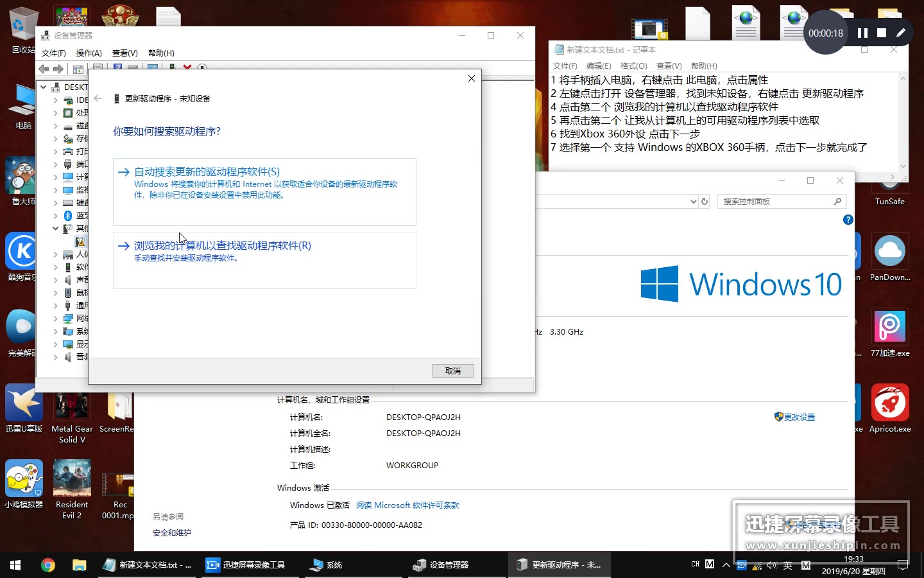
Task: Open 阅读 Microsoft 软件许可条款 link
Action: [x=407, y=505]
